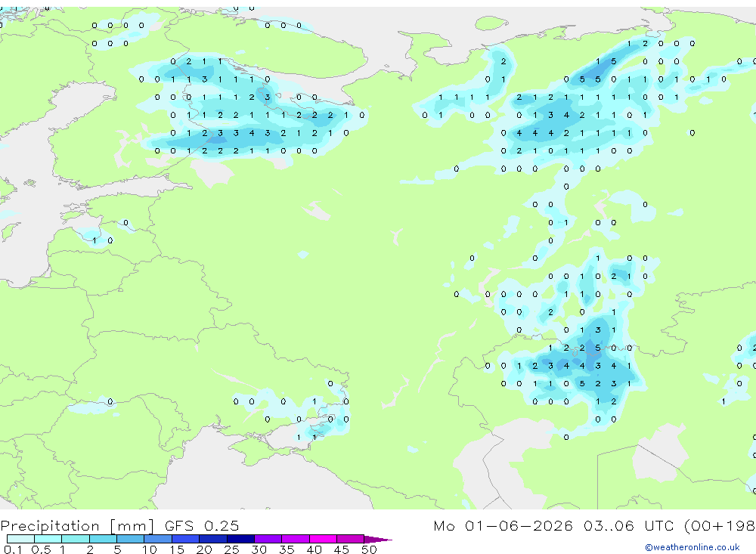Select the 5–10 mm legend swatch
Viewport: 756px width, 554px height.
(x=131, y=539)
